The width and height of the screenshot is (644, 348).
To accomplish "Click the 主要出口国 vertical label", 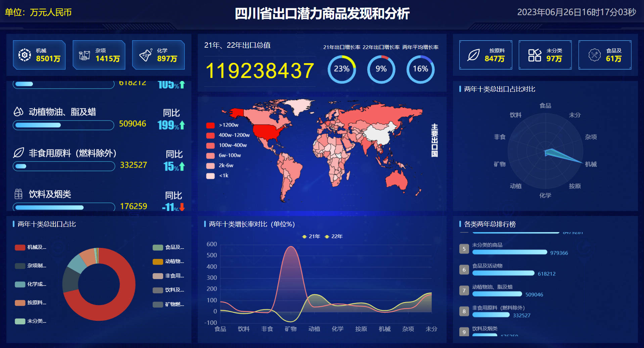I will point(434,140).
